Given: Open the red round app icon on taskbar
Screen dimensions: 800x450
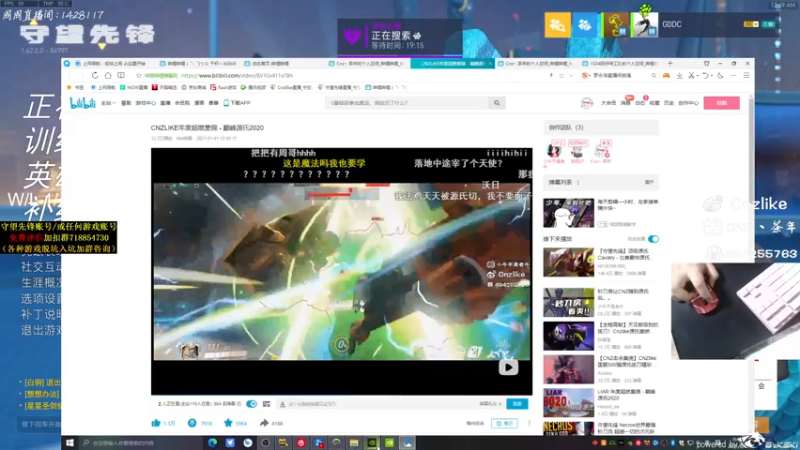Looking at the screenshot, I should pos(301,443).
